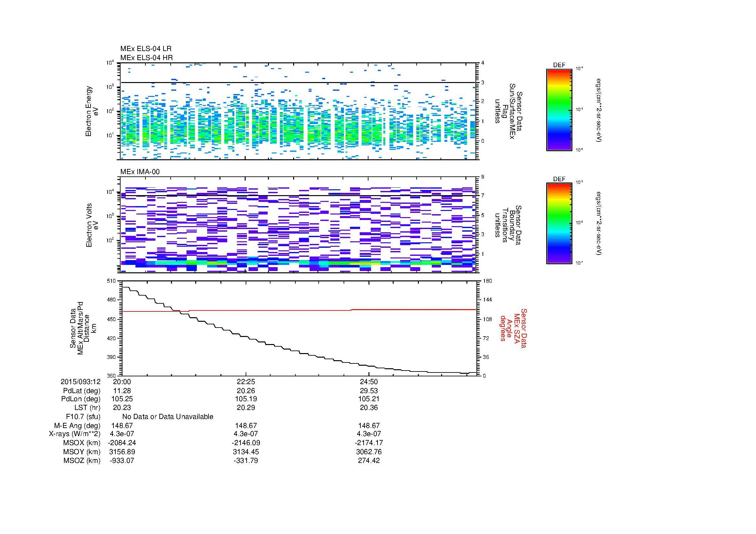Click the 'PdLat (deg)' row label
This screenshot has height=534, width=756.
point(82,391)
